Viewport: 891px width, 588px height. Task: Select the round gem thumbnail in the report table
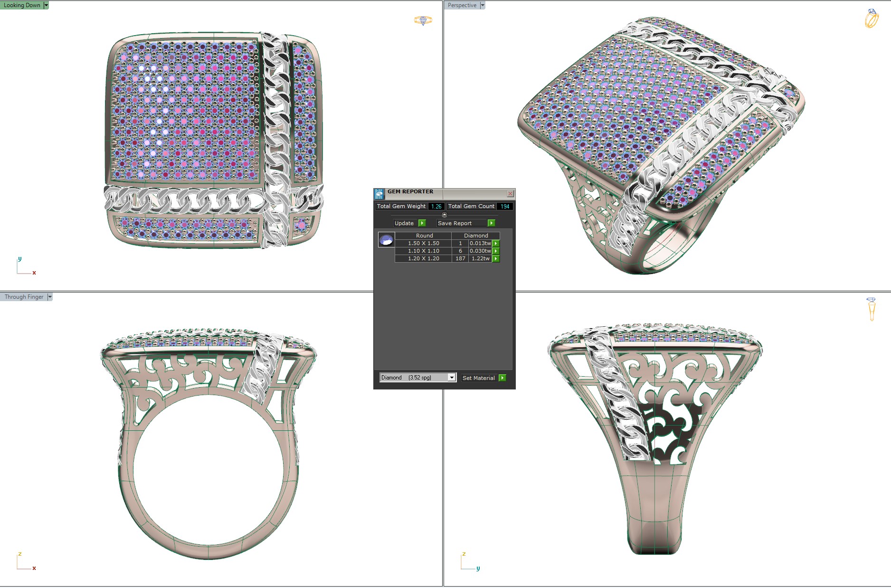point(386,240)
